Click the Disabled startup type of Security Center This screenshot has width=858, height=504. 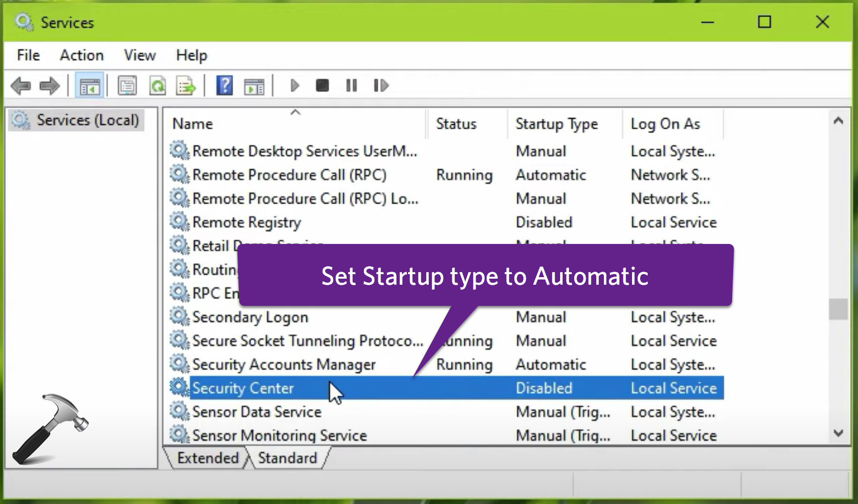544,388
